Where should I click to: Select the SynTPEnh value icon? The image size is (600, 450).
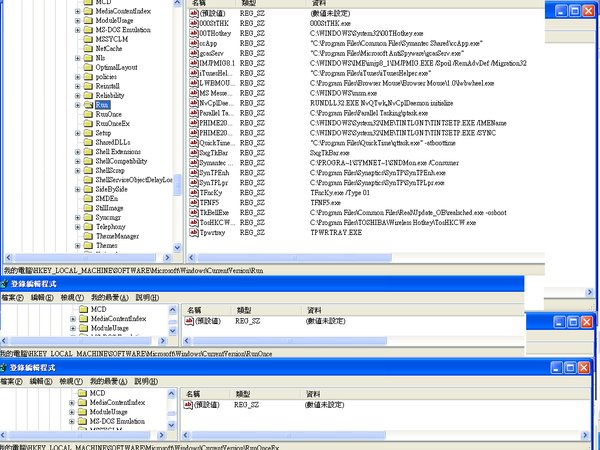pos(194,173)
